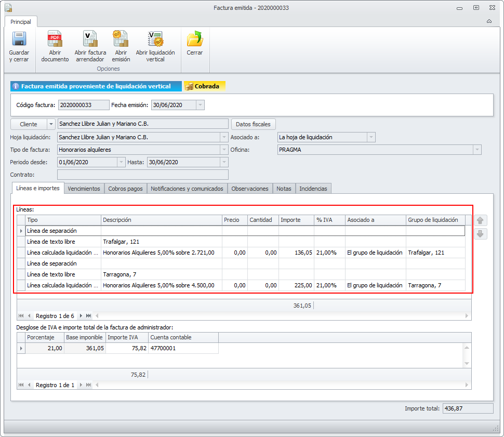Expand the Fecha emisión date dropdown

(x=200, y=105)
